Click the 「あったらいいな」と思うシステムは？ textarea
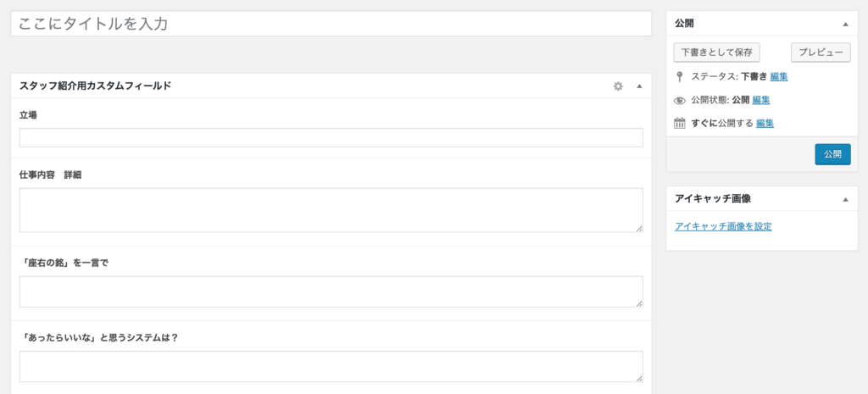 [331, 366]
